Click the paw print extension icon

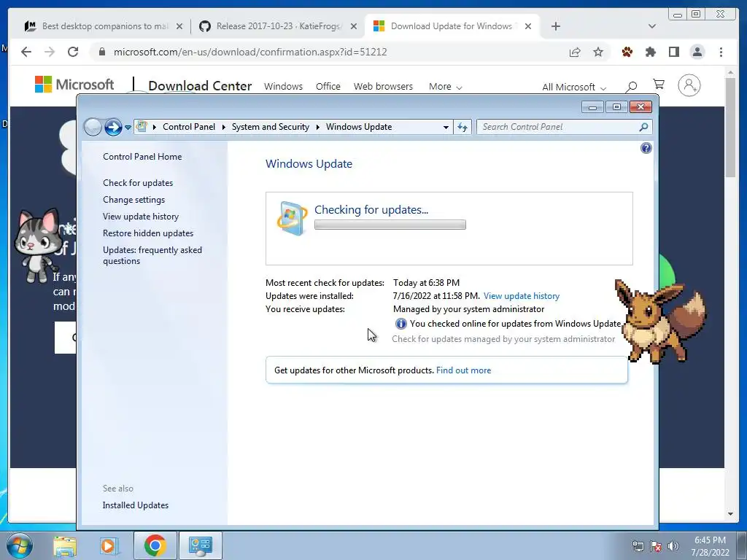click(x=627, y=52)
